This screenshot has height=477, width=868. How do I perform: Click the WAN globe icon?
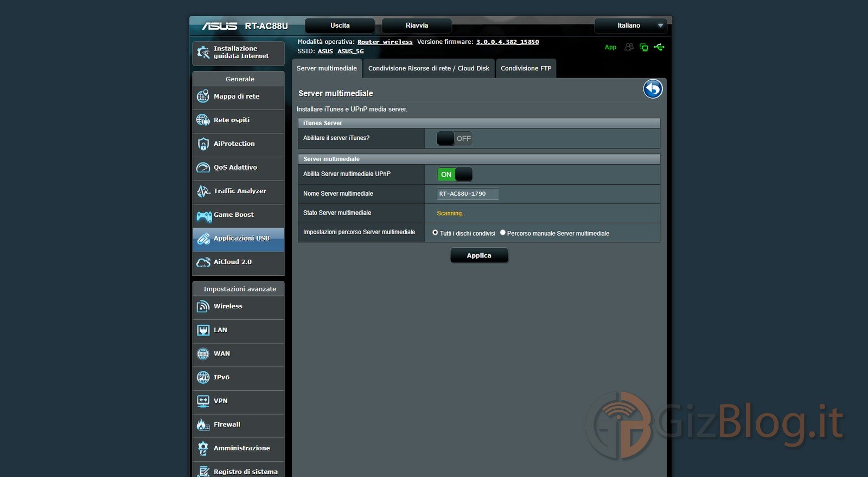pos(203,354)
